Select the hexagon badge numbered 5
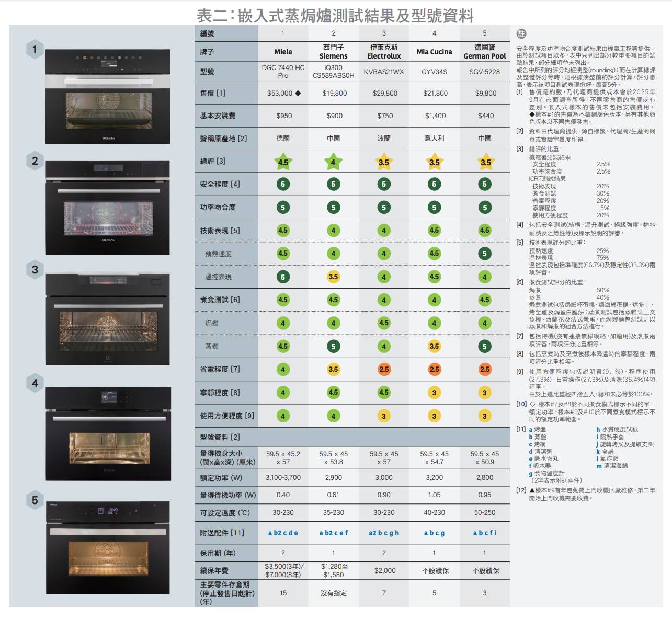The height and width of the screenshot is (619, 672). pyautogui.click(x=35, y=500)
